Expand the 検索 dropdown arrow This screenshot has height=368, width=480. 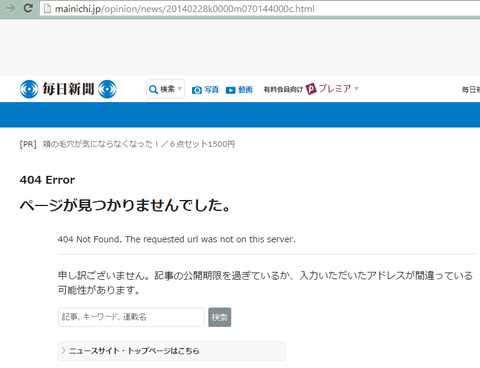pyautogui.click(x=179, y=89)
